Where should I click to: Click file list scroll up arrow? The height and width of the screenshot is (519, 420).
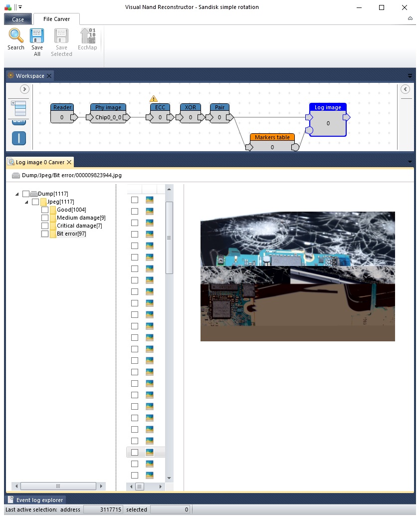(x=169, y=189)
